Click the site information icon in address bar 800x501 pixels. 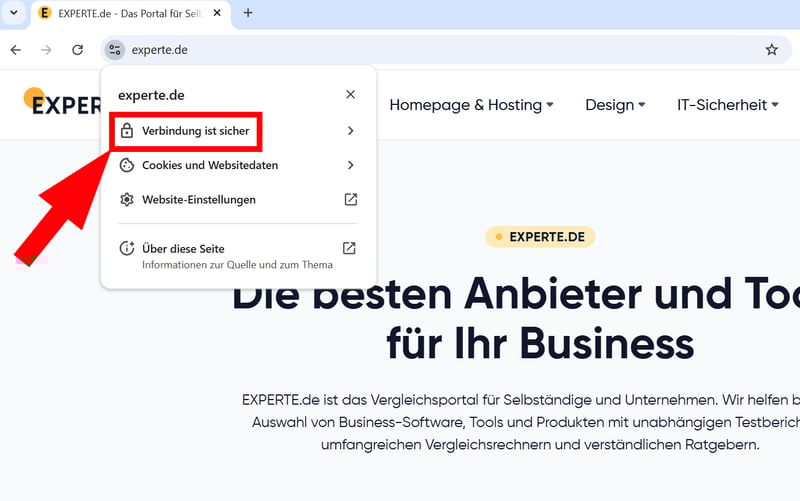click(x=115, y=49)
